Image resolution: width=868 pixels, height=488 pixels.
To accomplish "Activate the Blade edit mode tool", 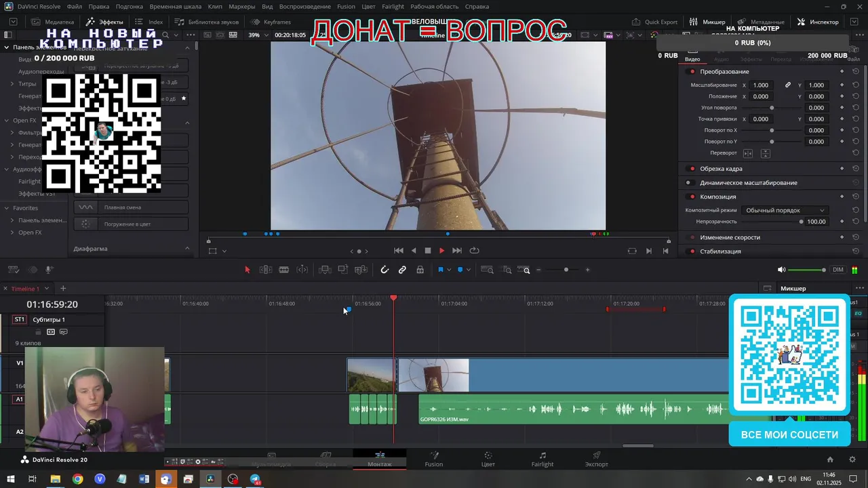I will pyautogui.click(x=284, y=270).
